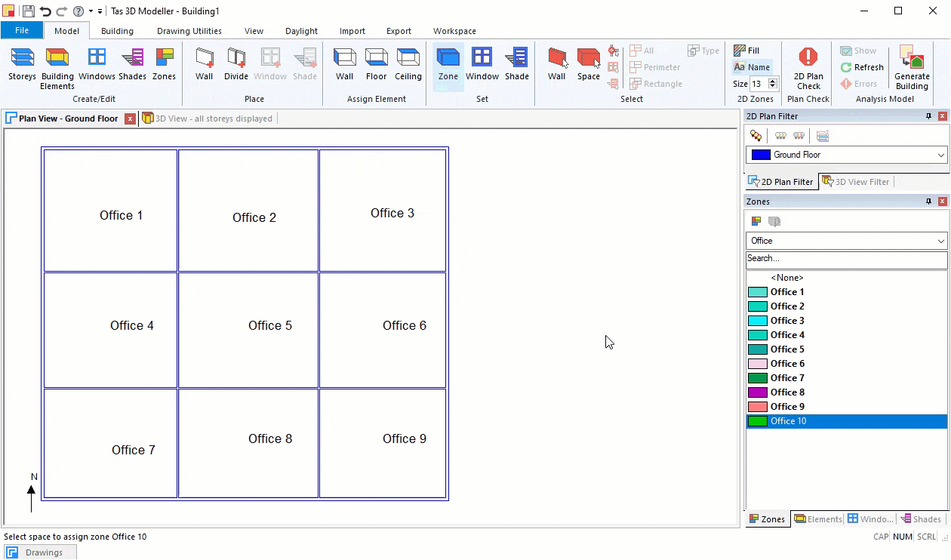Screen dimensions: 951x560
Task: Choose Assign Element Floor tool
Action: [376, 64]
